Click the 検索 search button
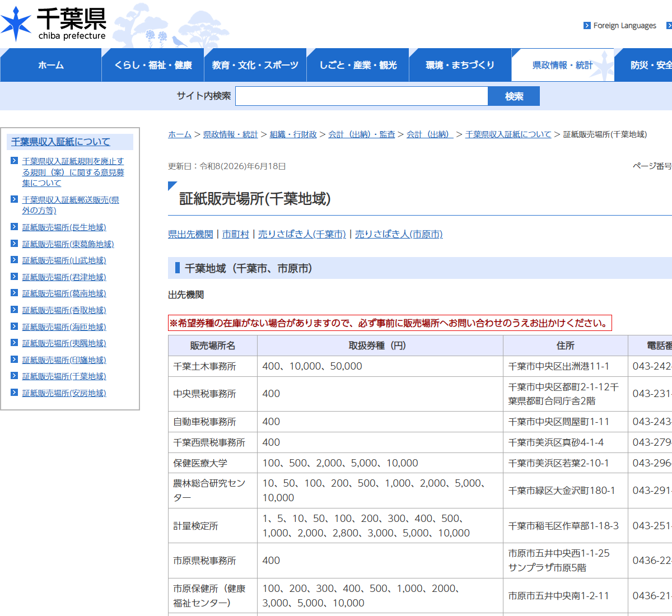This screenshot has width=672, height=616. (514, 96)
